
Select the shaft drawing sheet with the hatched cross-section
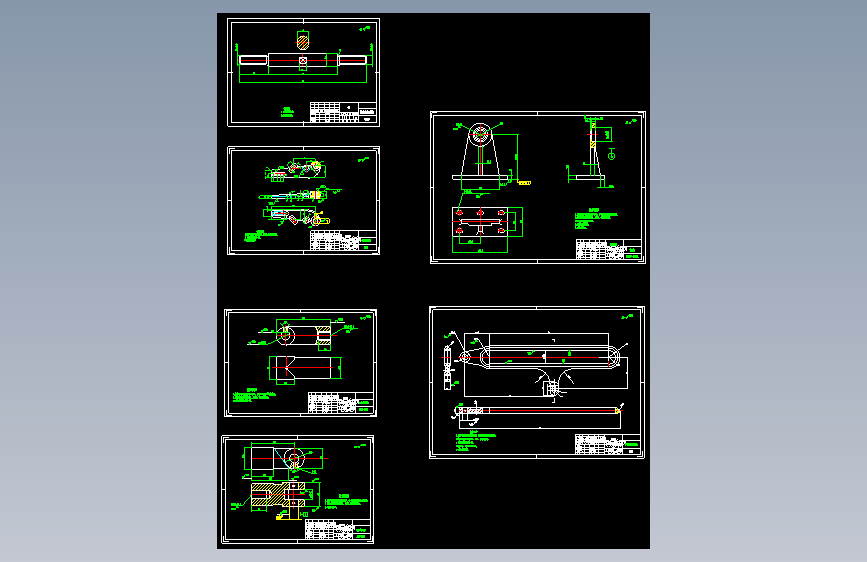pyautogui.click(x=304, y=72)
